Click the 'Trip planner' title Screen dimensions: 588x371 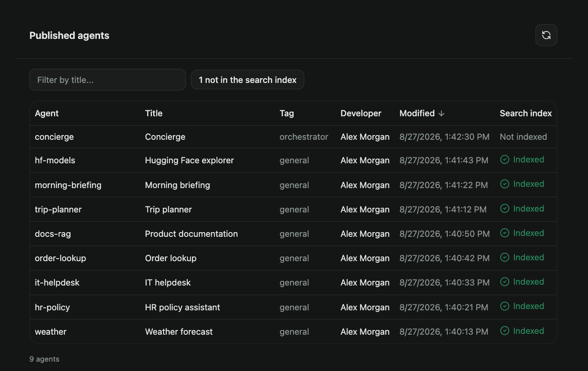(x=169, y=209)
